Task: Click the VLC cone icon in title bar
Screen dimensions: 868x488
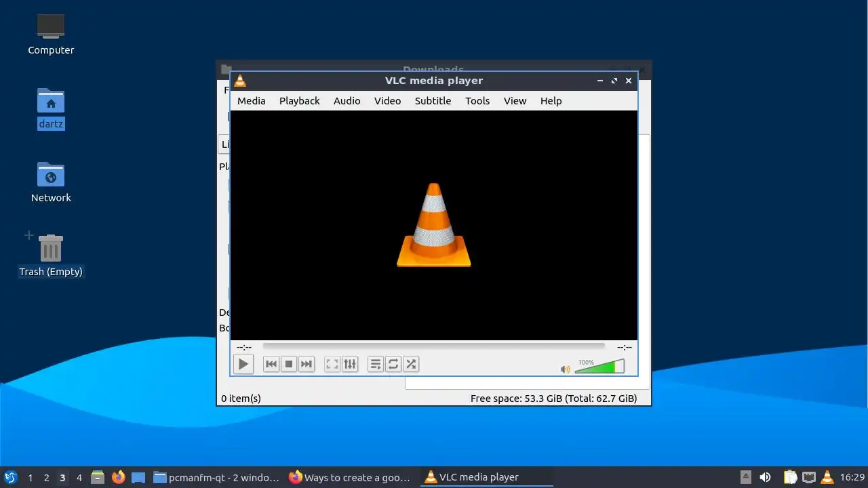Action: (x=240, y=81)
